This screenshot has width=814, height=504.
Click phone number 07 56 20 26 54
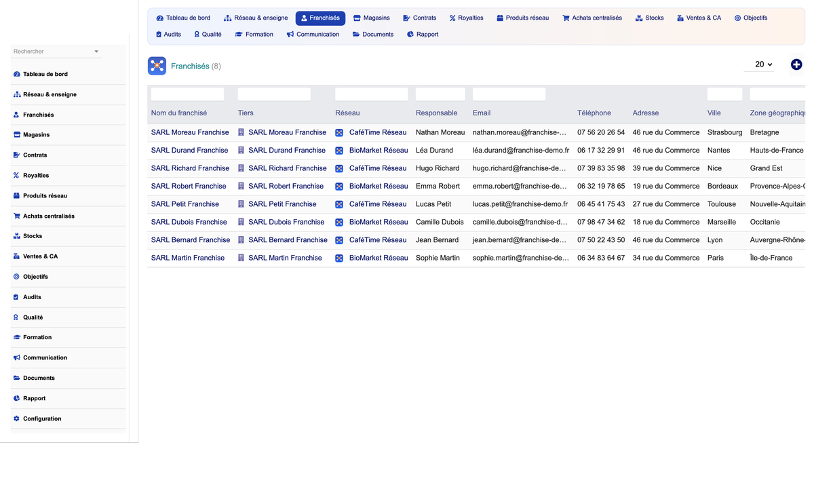(x=601, y=132)
